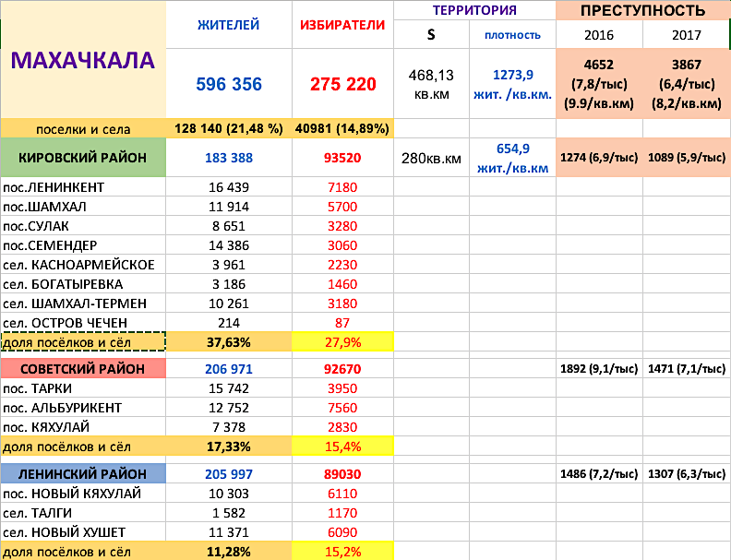Viewport: 731px width, 560px height.
Task: Click the ЛЕНИНСКИЙ РАЙОН header cell
Action: [83, 473]
